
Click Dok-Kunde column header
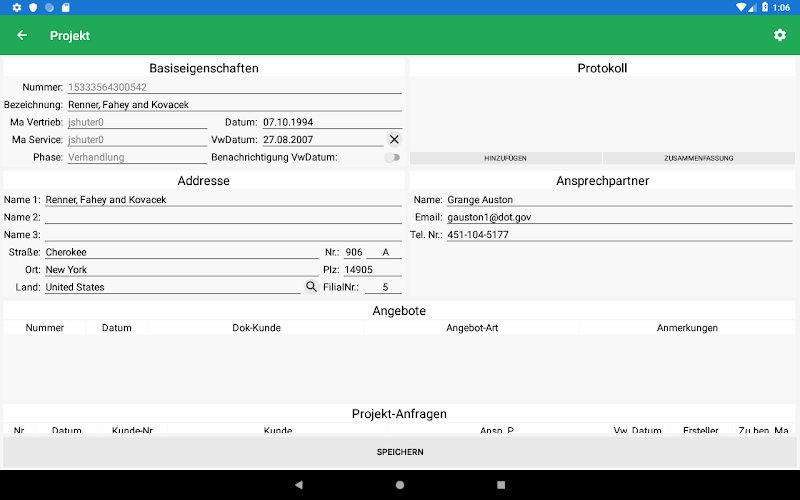256,328
